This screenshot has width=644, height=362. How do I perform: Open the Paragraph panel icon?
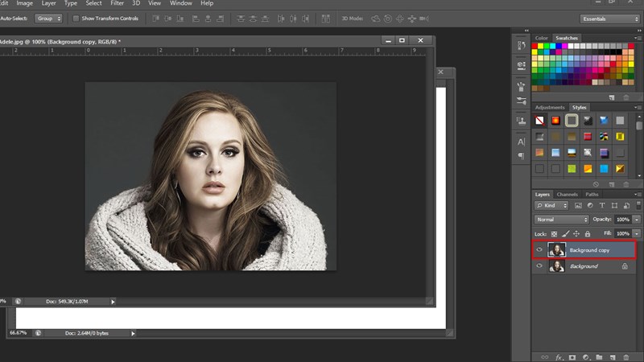pyautogui.click(x=521, y=156)
